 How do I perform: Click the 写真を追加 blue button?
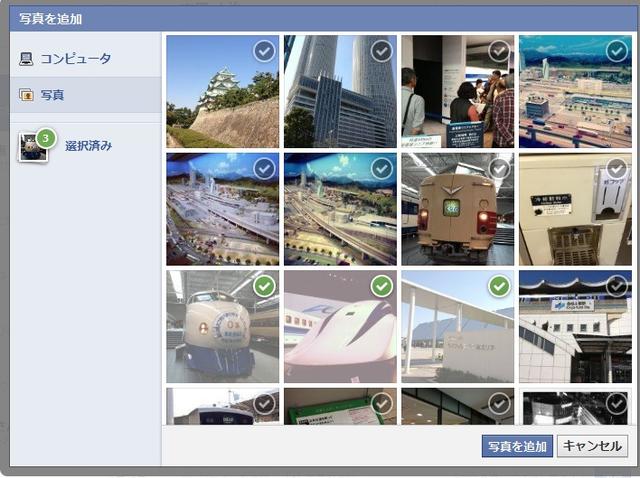coord(517,446)
